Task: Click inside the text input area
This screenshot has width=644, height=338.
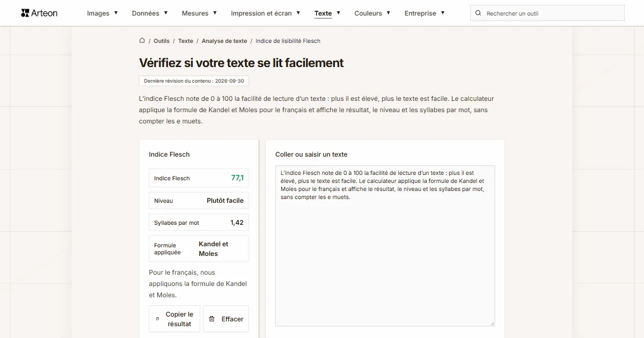Action: [x=385, y=246]
